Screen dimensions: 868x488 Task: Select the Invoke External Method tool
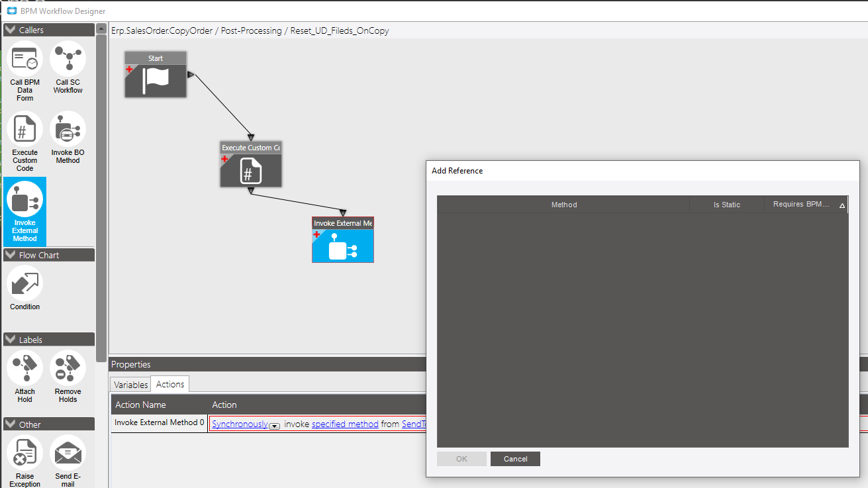(24, 199)
